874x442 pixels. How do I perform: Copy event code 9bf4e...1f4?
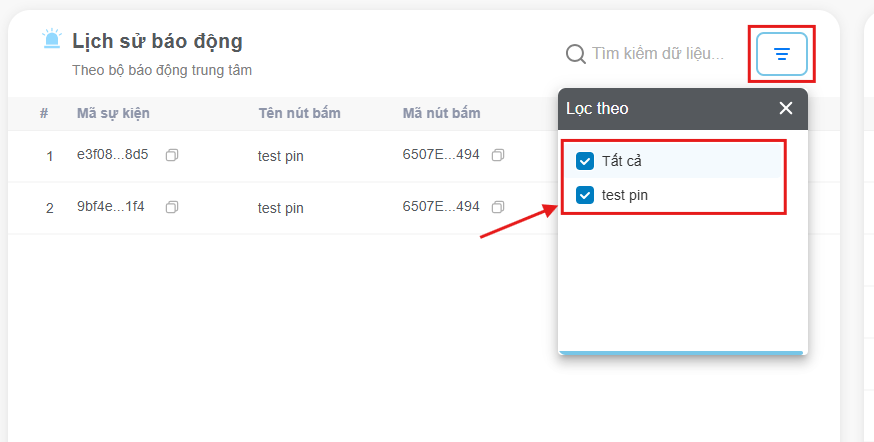pyautogui.click(x=172, y=207)
